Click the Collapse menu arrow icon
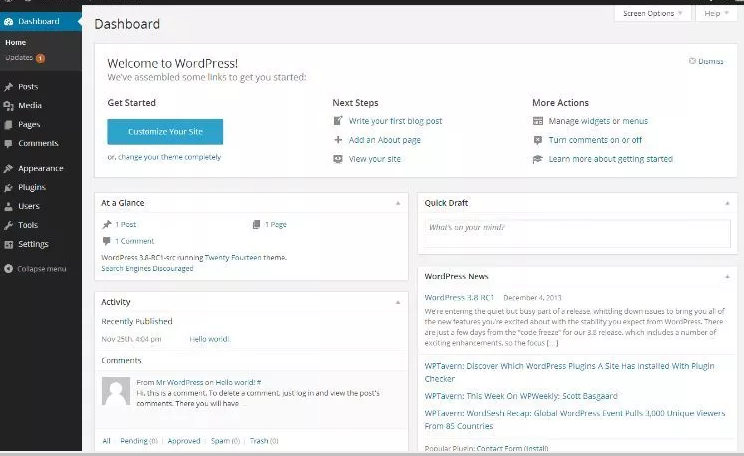The height and width of the screenshot is (456, 744). [x=8, y=269]
